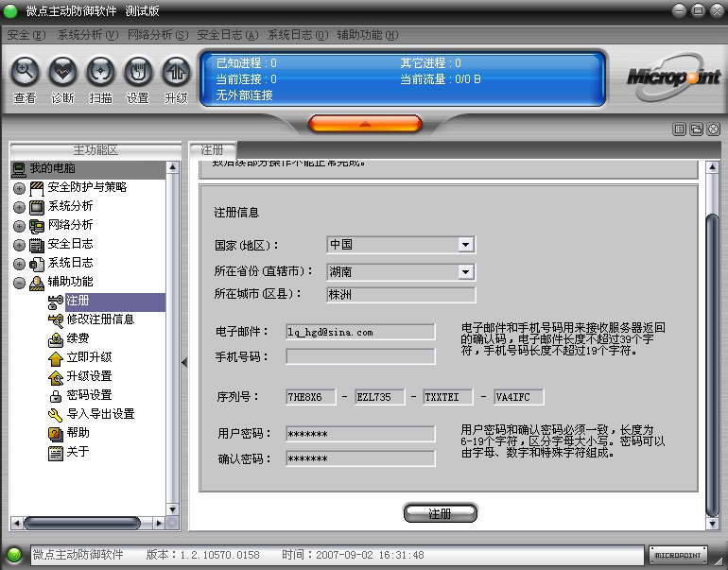Click the 确认密码 password field
728x570 pixels.
click(360, 458)
